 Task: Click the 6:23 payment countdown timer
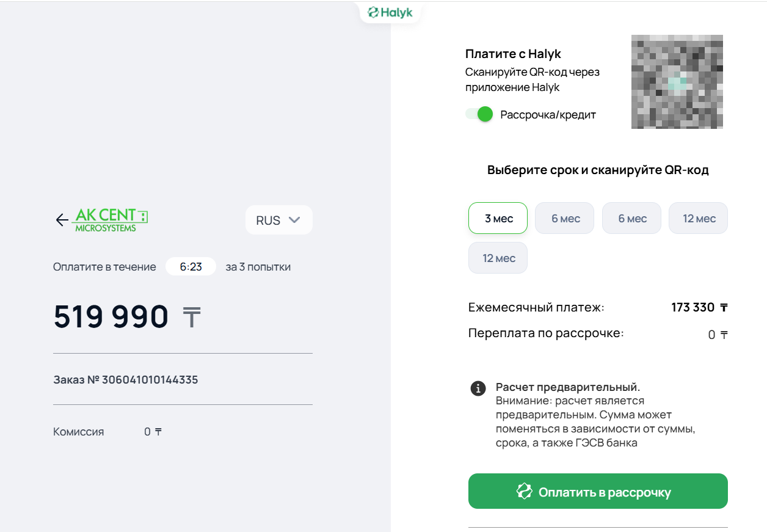191,266
